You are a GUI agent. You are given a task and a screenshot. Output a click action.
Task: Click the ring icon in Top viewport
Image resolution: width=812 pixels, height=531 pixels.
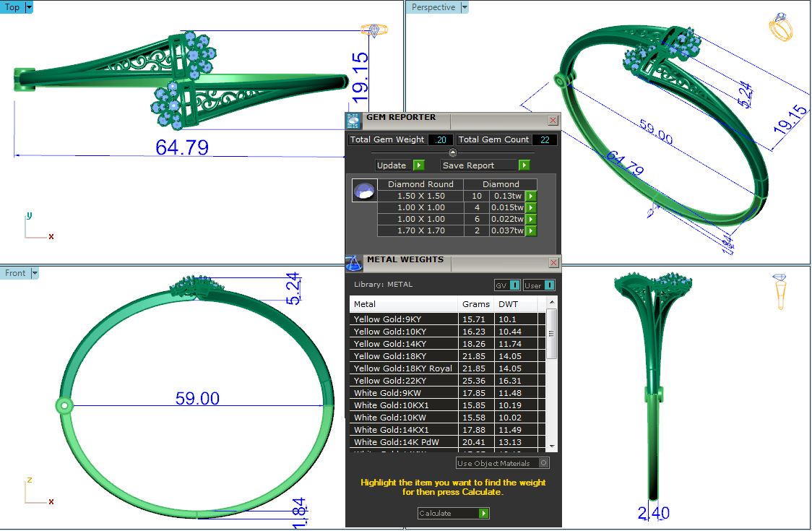point(374,30)
